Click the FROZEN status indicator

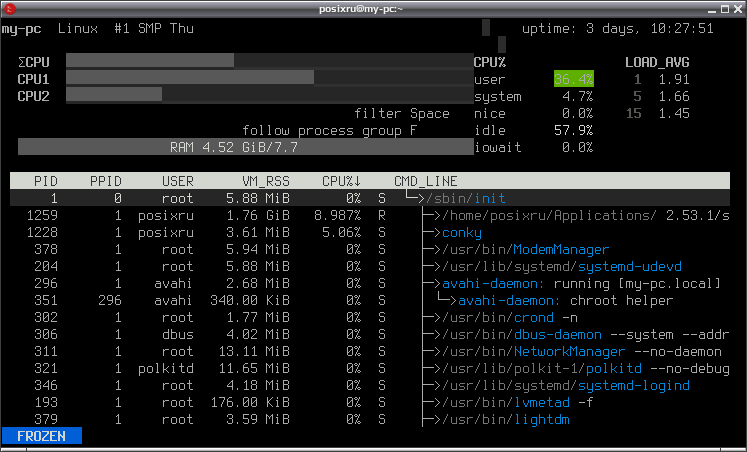(41, 436)
